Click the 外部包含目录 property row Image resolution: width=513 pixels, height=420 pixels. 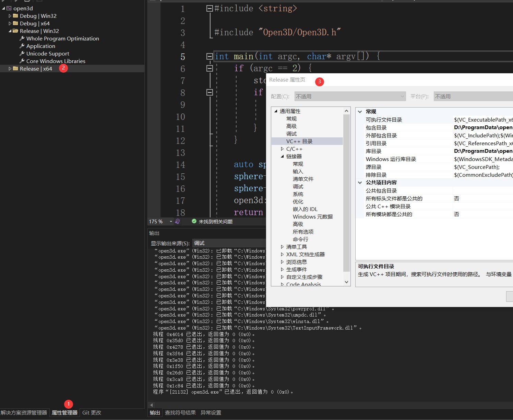point(434,135)
